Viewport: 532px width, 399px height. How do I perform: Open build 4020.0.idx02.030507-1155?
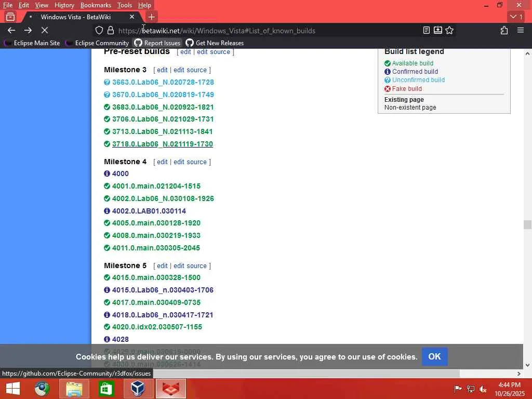point(157,327)
